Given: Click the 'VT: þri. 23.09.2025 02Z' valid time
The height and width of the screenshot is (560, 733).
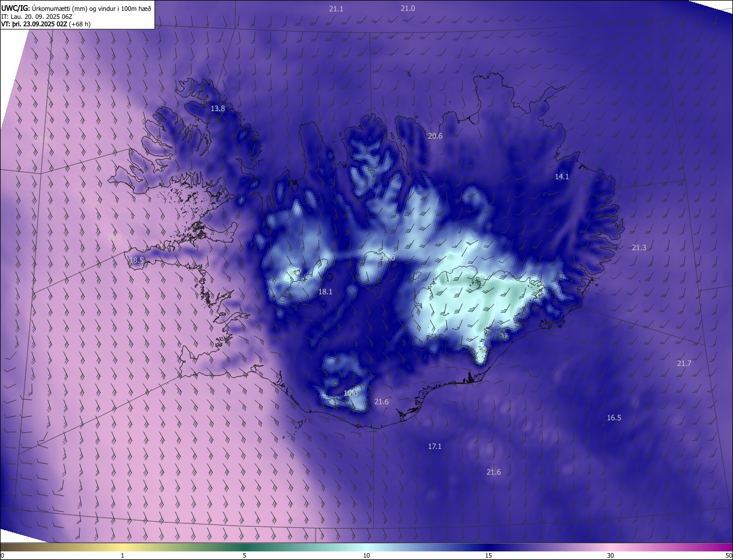Looking at the screenshot, I should [x=34, y=24].
